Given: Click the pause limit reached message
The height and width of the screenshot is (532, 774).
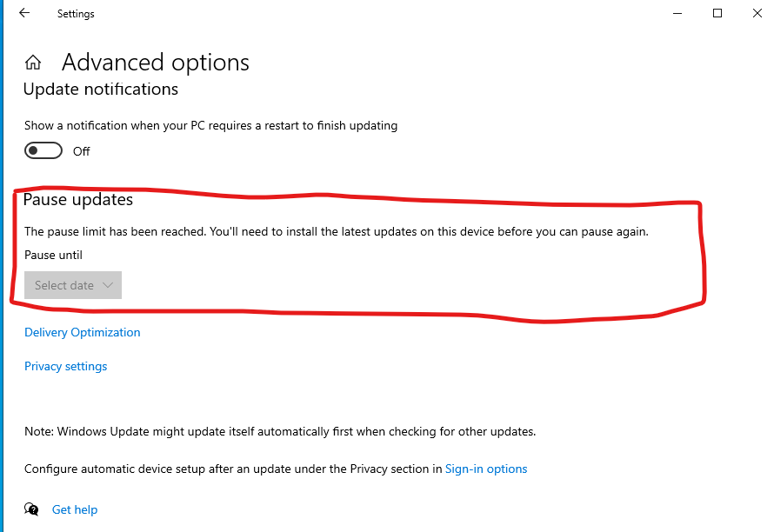Looking at the screenshot, I should pos(337,232).
